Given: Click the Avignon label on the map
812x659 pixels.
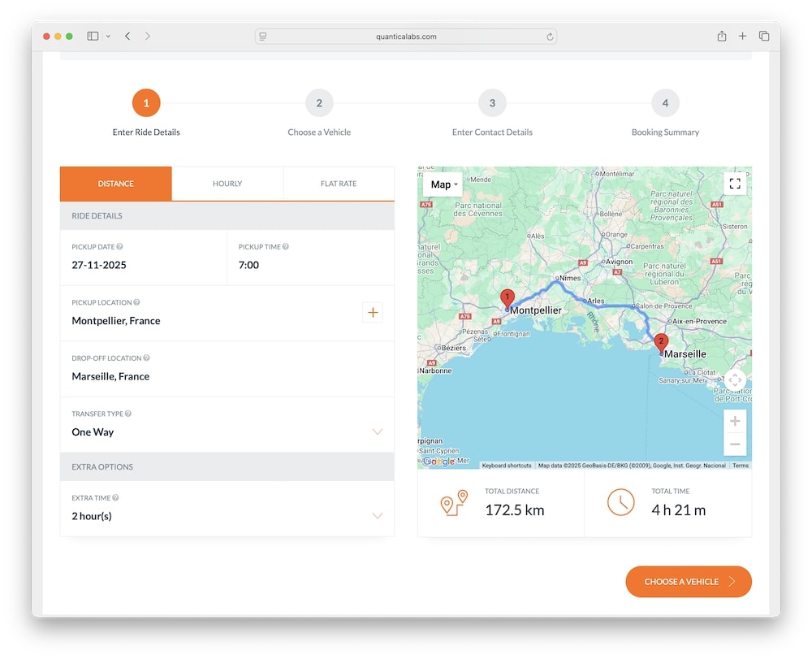Looking at the screenshot, I should 619,262.
